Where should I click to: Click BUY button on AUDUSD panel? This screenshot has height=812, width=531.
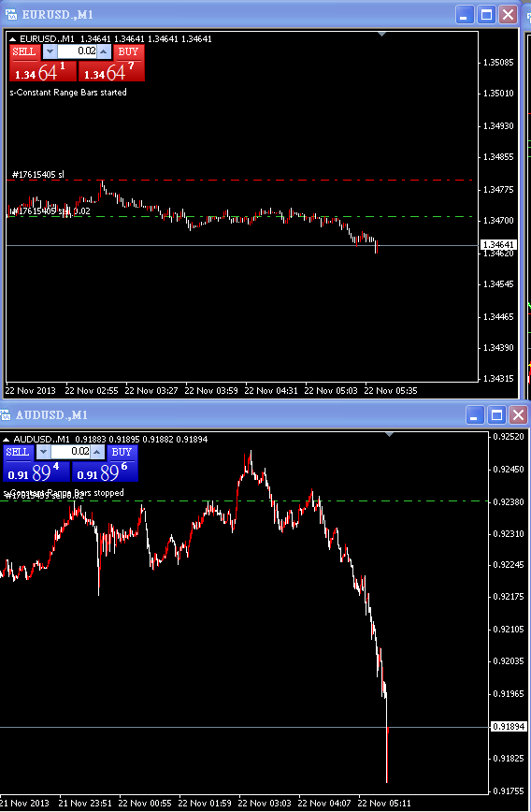coord(122,452)
